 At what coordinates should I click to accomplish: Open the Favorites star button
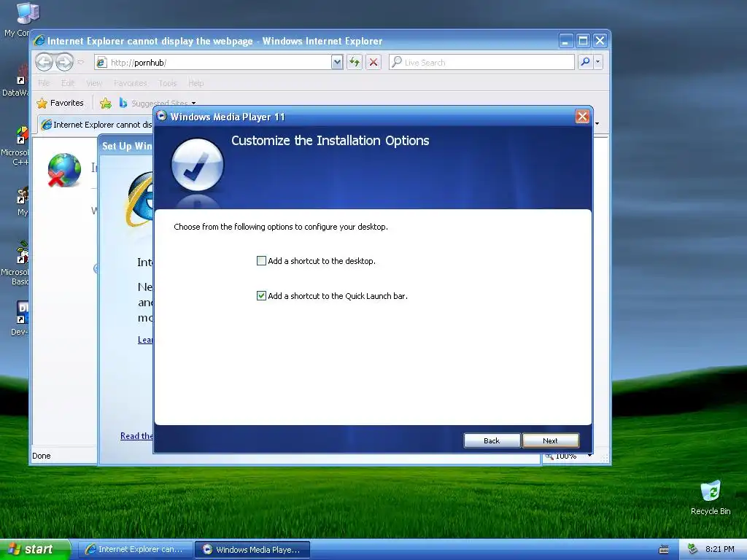pos(60,103)
